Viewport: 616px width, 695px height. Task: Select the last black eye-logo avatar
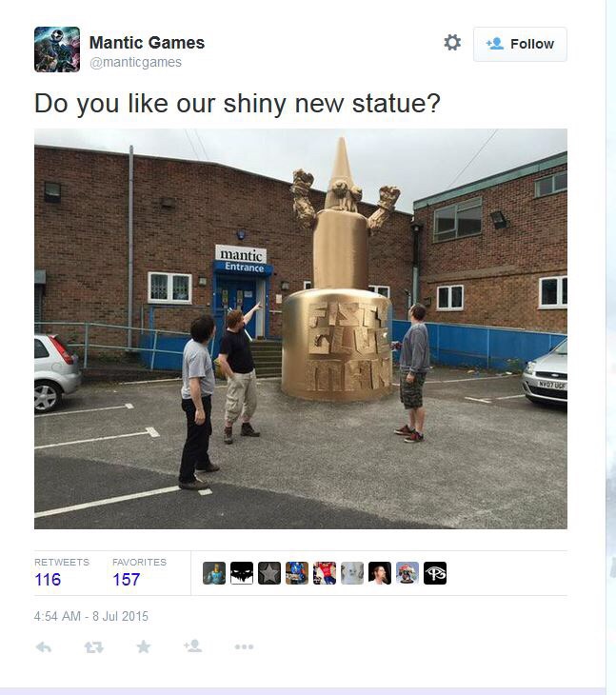pyautogui.click(x=435, y=573)
